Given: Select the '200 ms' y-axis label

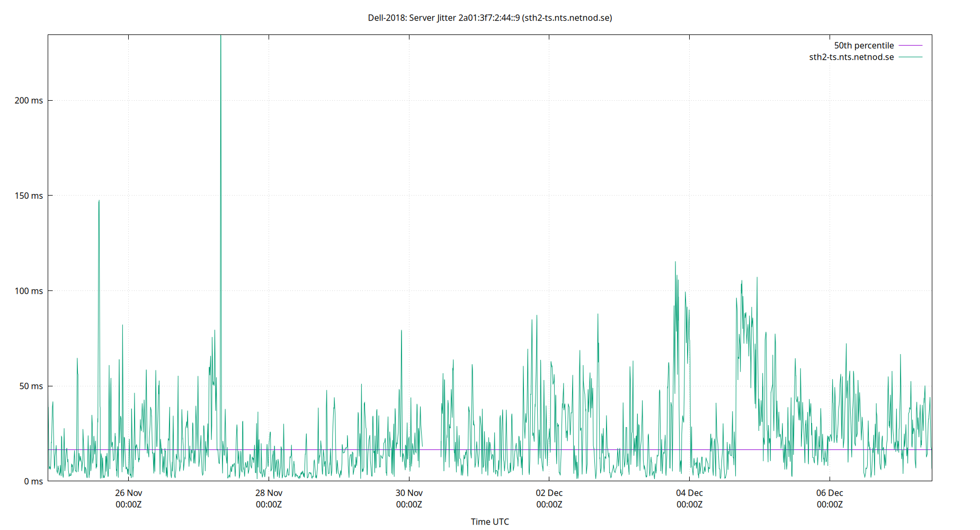Looking at the screenshot, I should click(x=29, y=100).
